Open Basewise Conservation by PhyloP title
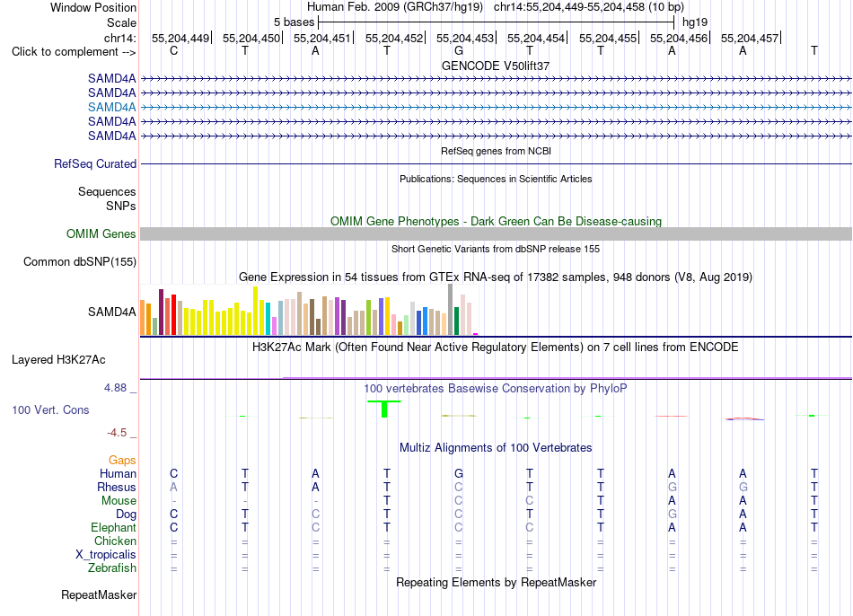The image size is (853, 616). click(496, 389)
